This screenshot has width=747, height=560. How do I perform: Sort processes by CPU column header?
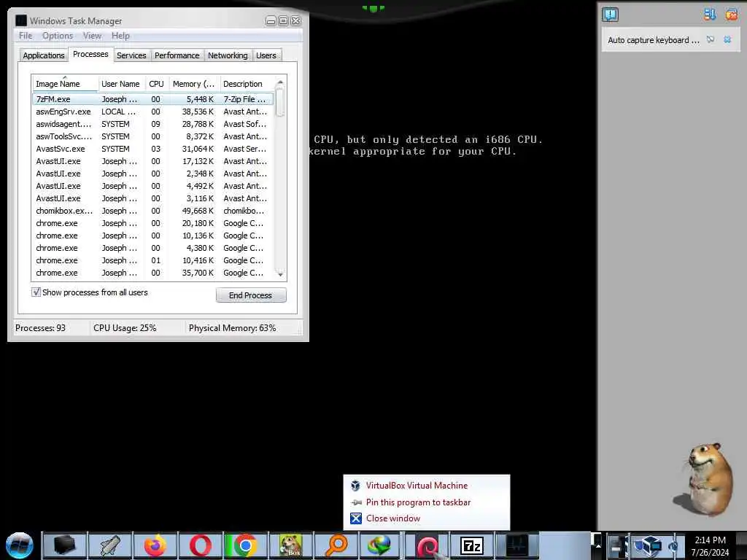[x=156, y=84]
